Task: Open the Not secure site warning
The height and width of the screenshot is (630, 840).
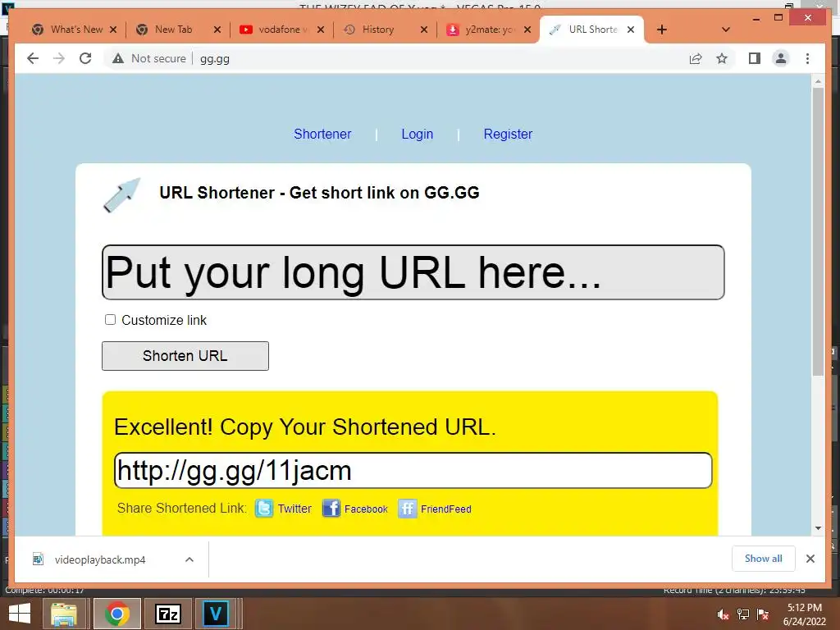Action: point(149,58)
